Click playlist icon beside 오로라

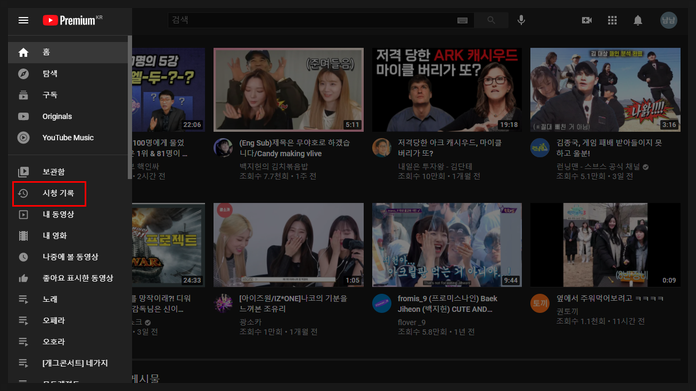(x=24, y=342)
